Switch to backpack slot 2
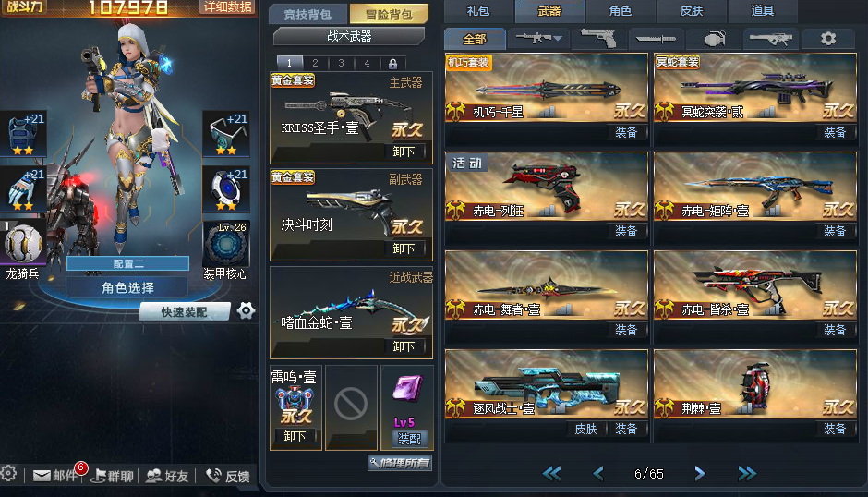This screenshot has height=497, width=868. (x=315, y=63)
